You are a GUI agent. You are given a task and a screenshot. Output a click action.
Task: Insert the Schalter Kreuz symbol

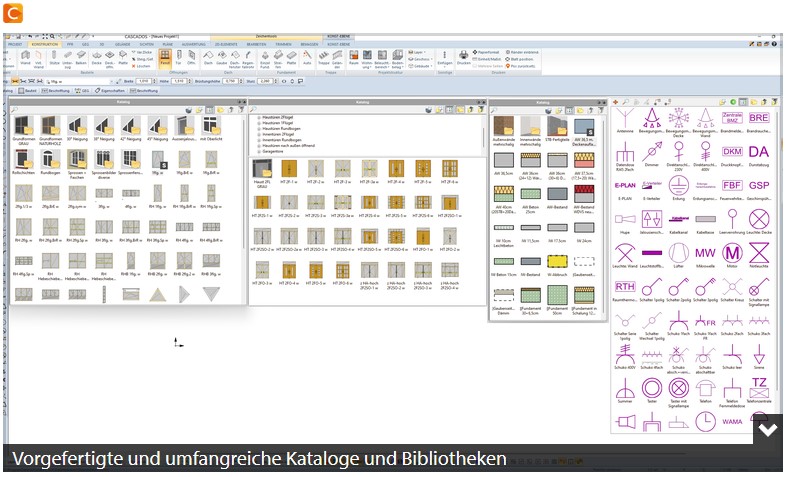732,289
